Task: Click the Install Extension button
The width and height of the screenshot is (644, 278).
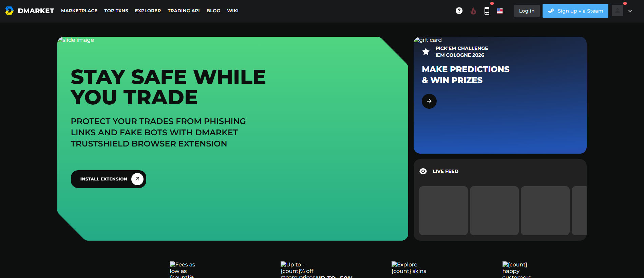Action: point(109,179)
